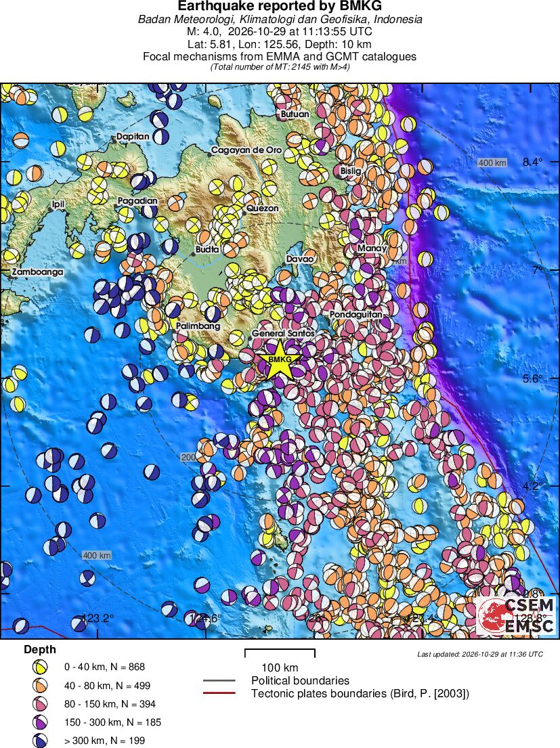The height and width of the screenshot is (748, 560).
Task: Click the Ipil city label
Action: pos(58,204)
